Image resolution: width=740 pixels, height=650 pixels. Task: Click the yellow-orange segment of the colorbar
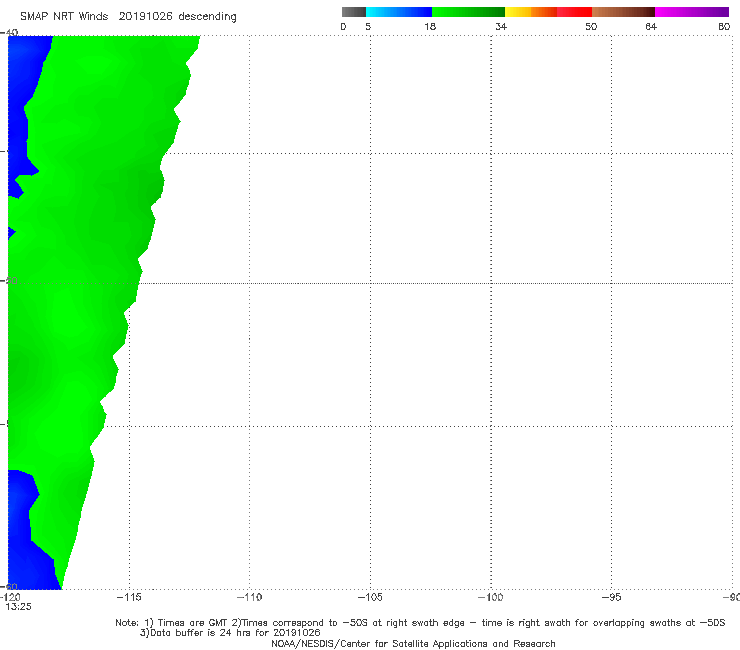coord(531,12)
